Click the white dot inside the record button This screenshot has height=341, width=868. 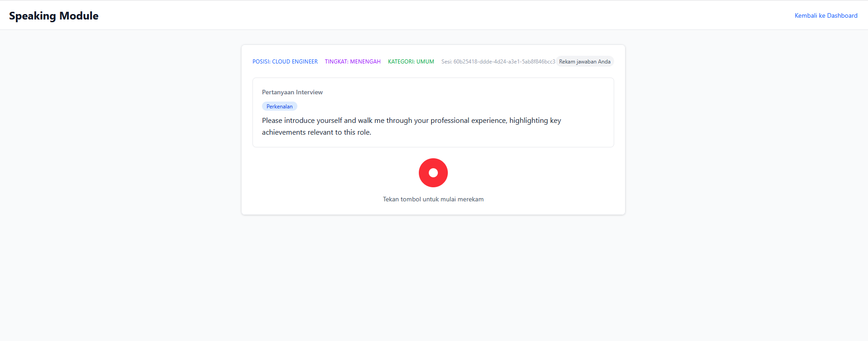tap(433, 173)
